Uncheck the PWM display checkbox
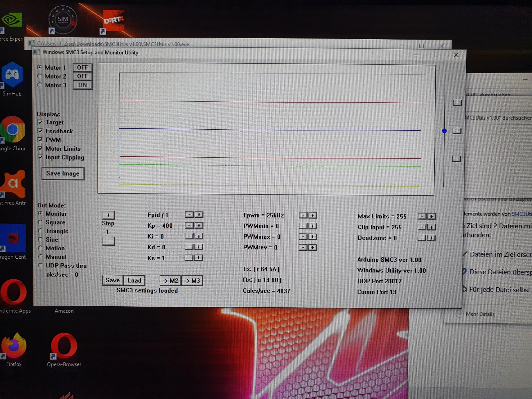Screen dimensions: 532x399 (x=40, y=140)
